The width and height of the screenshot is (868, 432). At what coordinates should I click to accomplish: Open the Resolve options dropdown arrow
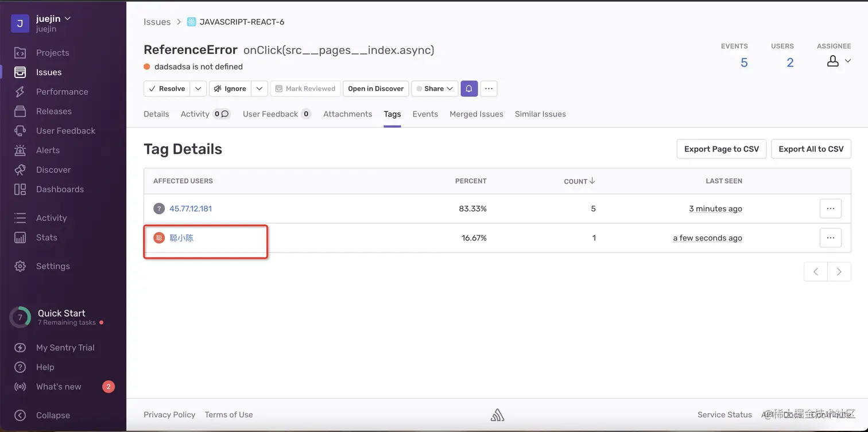pos(198,88)
